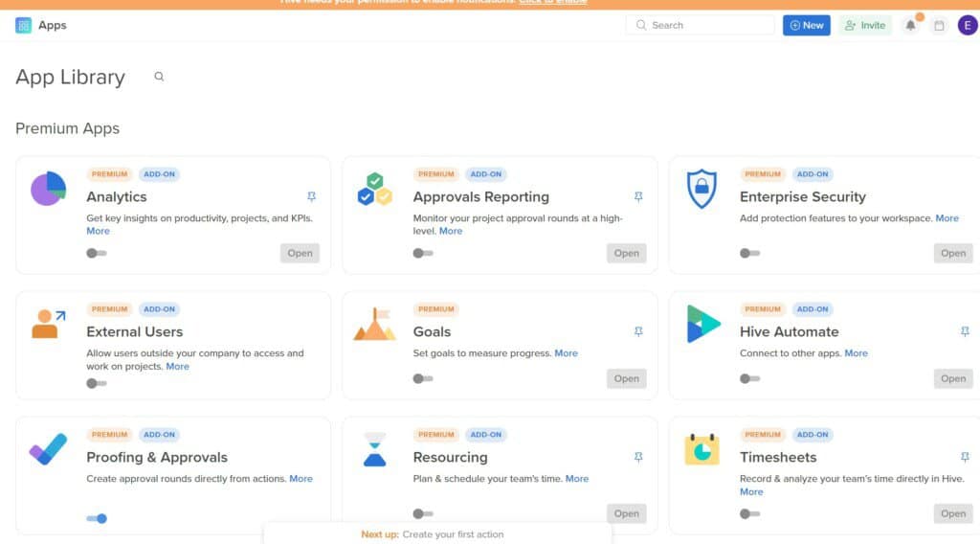Click More link for Approvals Reporting

pyautogui.click(x=451, y=231)
